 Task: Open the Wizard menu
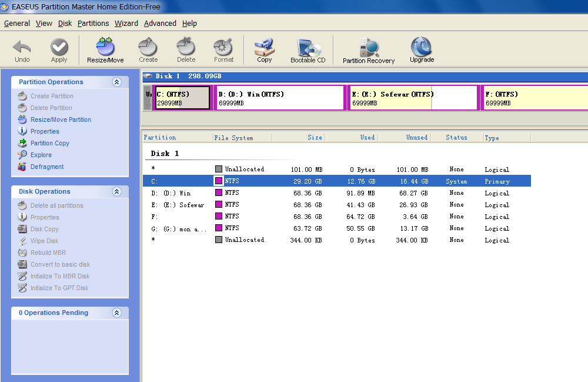(126, 24)
